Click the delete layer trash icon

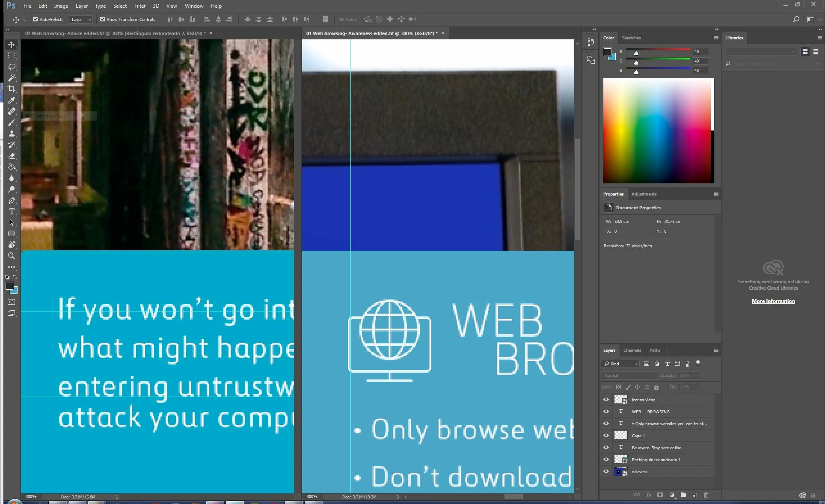(706, 495)
